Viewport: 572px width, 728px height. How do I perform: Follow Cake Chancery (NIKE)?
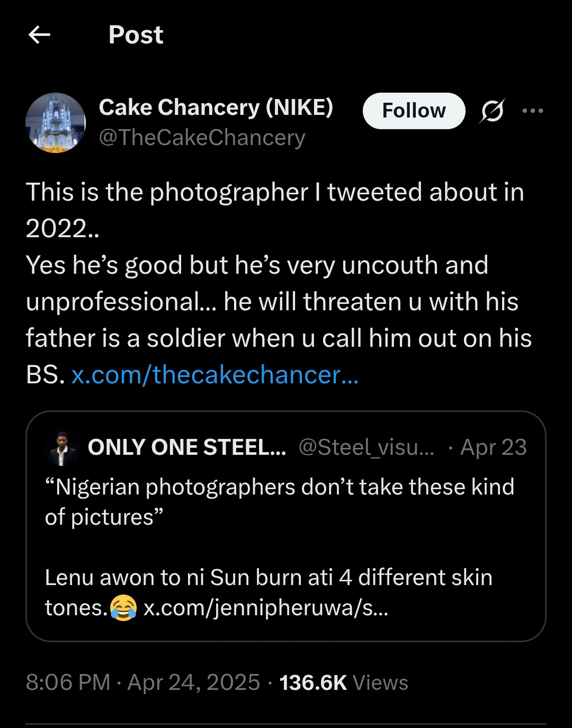(414, 111)
